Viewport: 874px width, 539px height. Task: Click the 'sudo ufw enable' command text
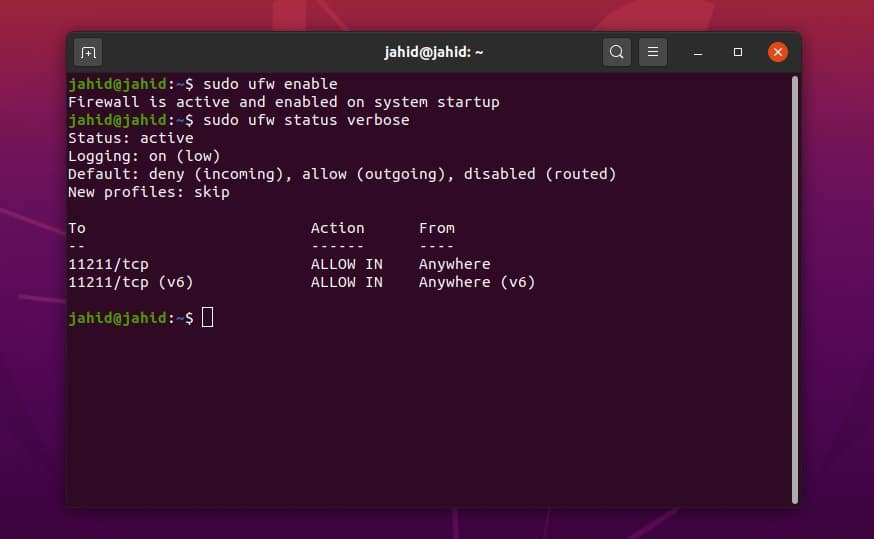270,84
